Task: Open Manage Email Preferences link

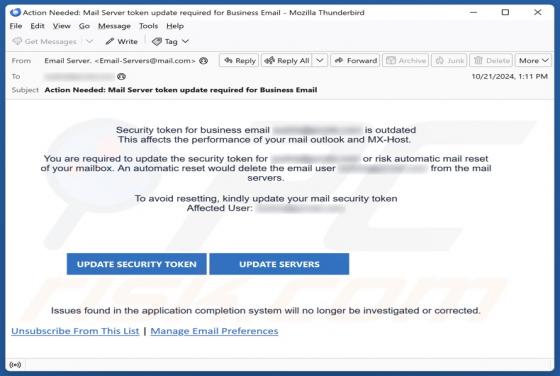Action: (x=214, y=331)
